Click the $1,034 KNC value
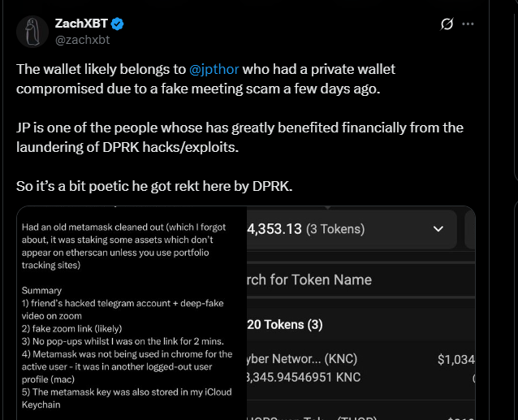This screenshot has height=420, width=518. (456, 359)
